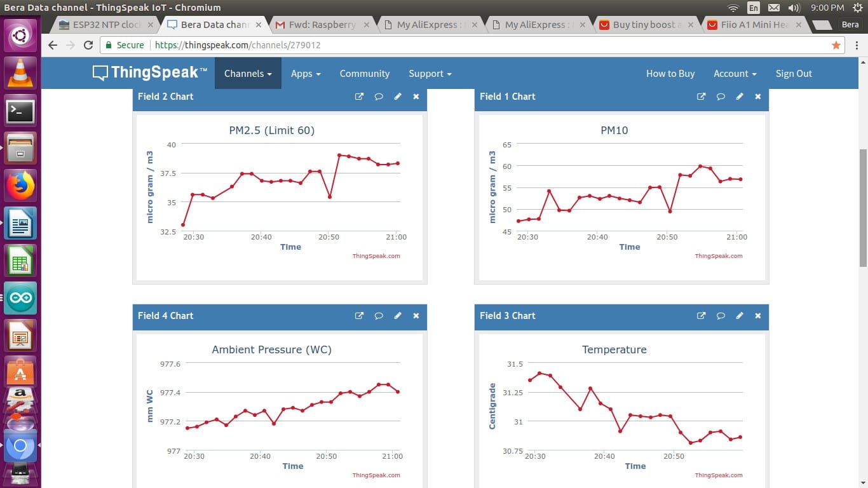Image resolution: width=868 pixels, height=488 pixels.
Task: Switch to the ESP32 NTP clock tab
Action: pyautogui.click(x=105, y=25)
